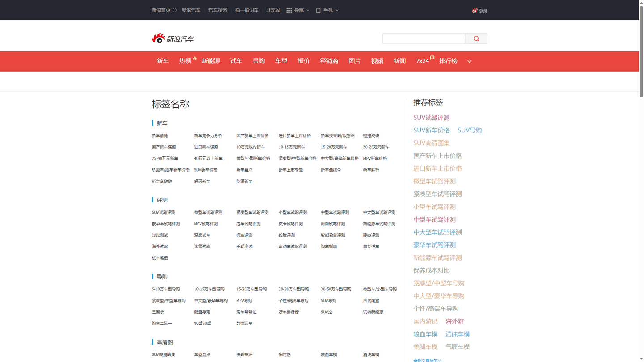Open the 新车前瞻 tag
The width and height of the screenshot is (644, 362).
160,135
